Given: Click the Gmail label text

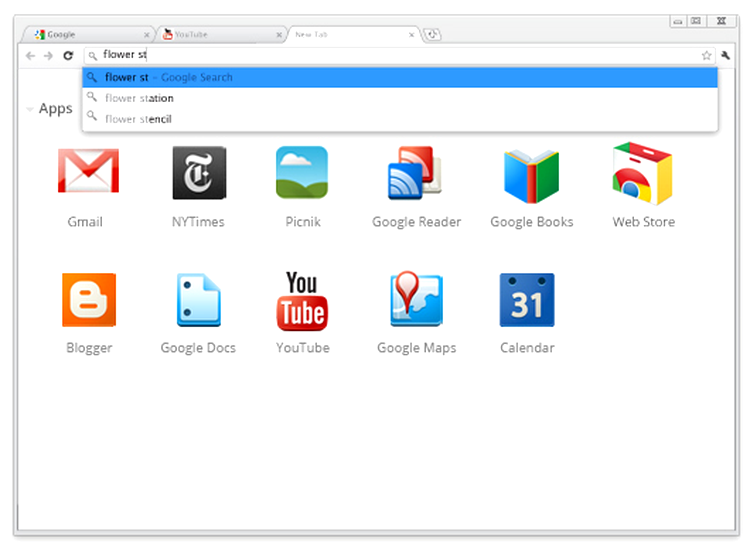Looking at the screenshot, I should (x=85, y=222).
